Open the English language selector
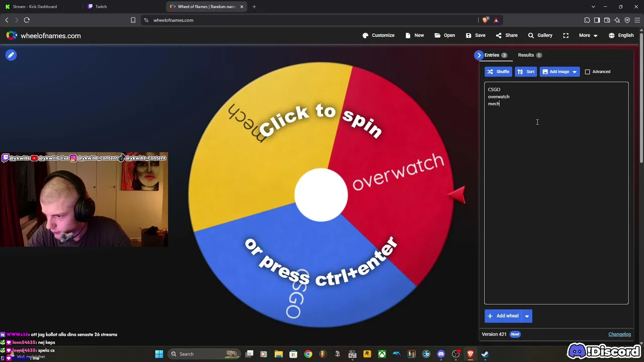Image resolution: width=644 pixels, height=362 pixels. (x=621, y=36)
